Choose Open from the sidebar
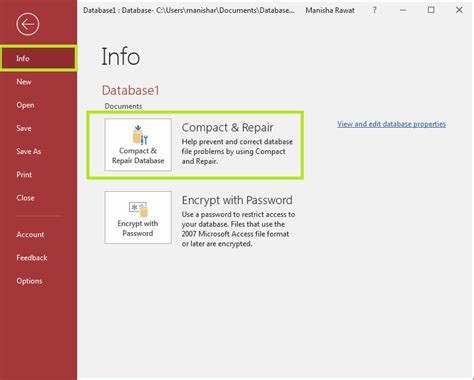Screen dimensions: 474x380 [25, 105]
